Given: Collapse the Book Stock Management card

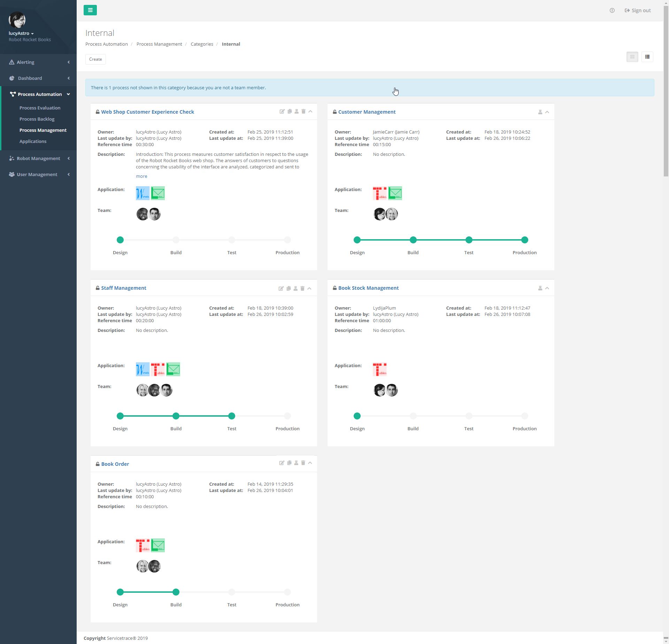Looking at the screenshot, I should point(547,288).
